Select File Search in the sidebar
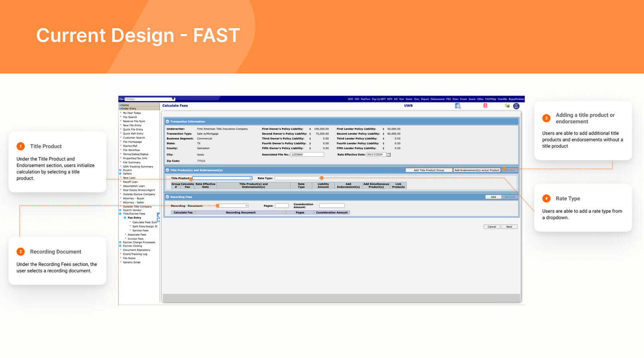 [x=130, y=117]
